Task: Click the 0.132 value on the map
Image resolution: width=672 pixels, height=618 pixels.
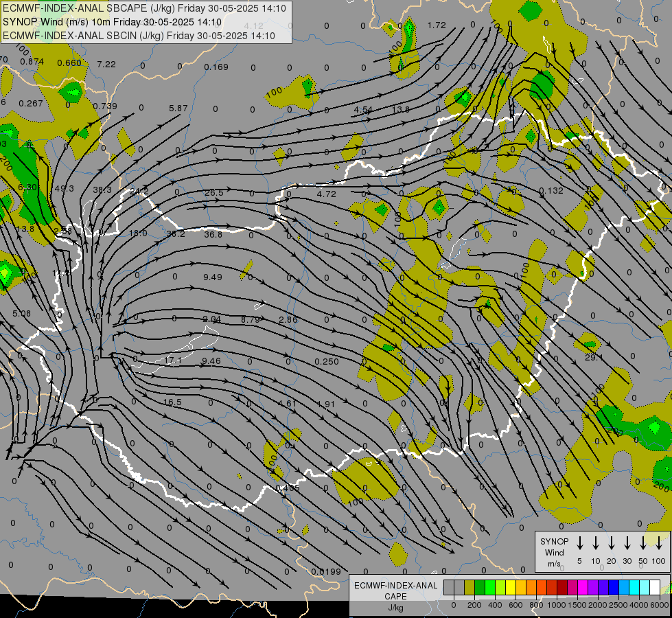Action: (551, 190)
